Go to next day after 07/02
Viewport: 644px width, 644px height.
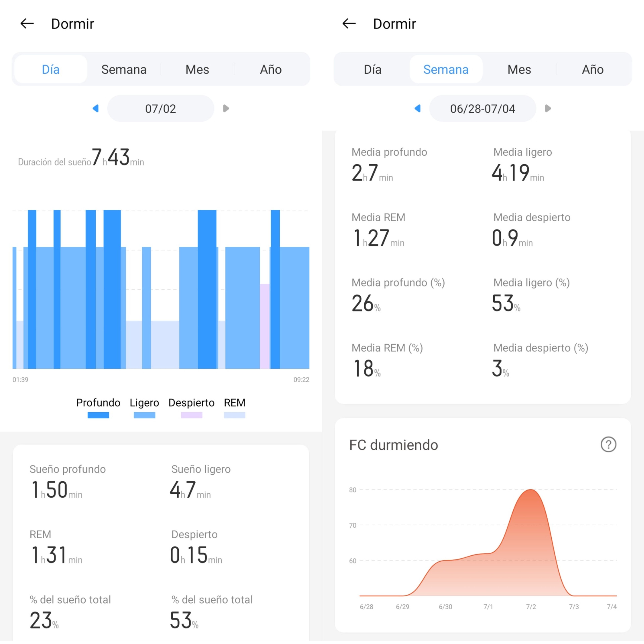point(226,108)
